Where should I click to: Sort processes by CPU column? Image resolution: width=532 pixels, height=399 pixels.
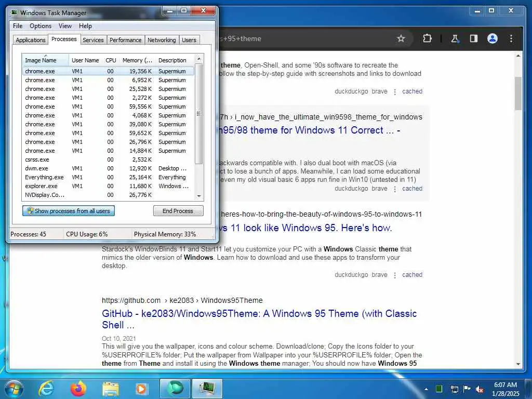111,60
